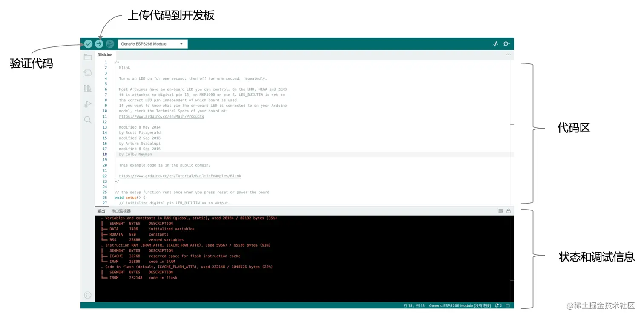Toggle the output scroll lock icon
Image resolution: width=644 pixels, height=319 pixels.
pyautogui.click(x=509, y=211)
